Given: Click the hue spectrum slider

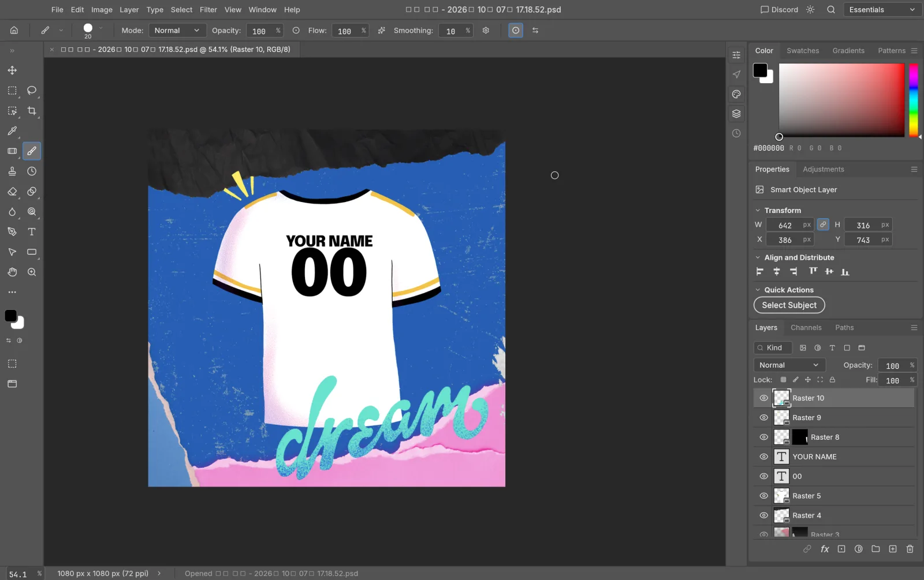Looking at the screenshot, I should pyautogui.click(x=914, y=100).
